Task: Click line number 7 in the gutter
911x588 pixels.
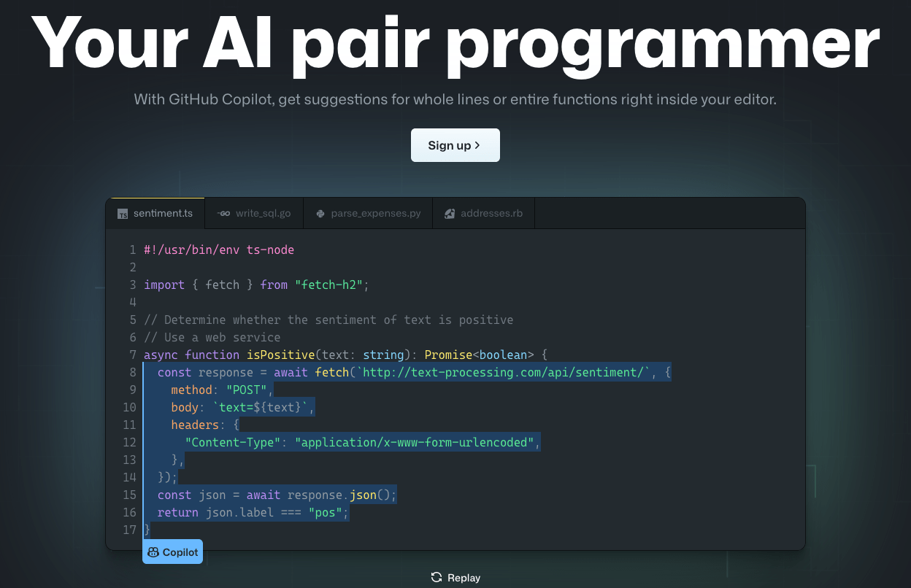Action: point(133,355)
